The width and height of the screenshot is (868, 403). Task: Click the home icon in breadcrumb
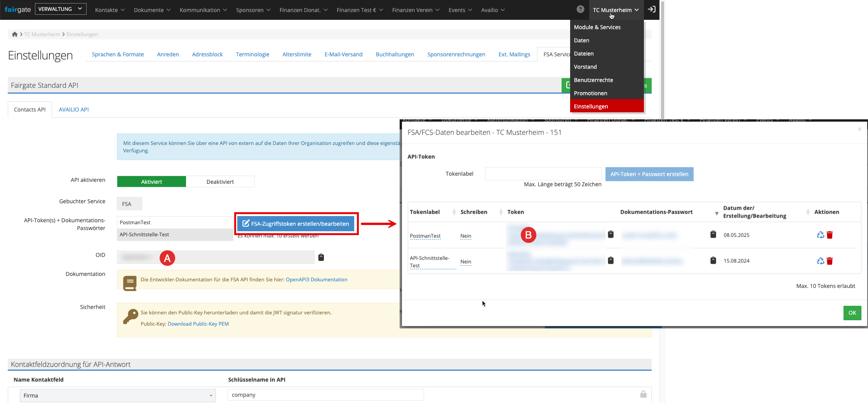coord(15,34)
